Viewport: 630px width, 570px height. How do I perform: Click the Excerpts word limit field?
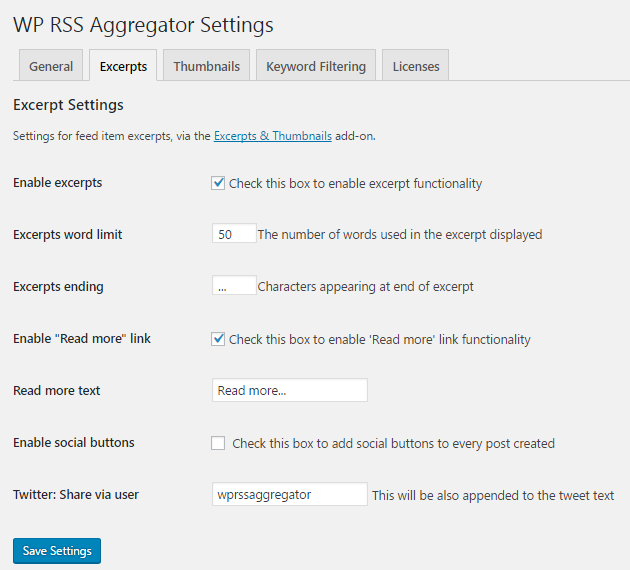234,234
